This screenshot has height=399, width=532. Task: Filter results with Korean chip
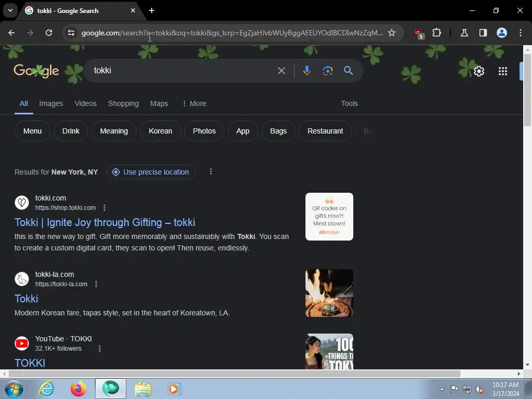click(160, 131)
